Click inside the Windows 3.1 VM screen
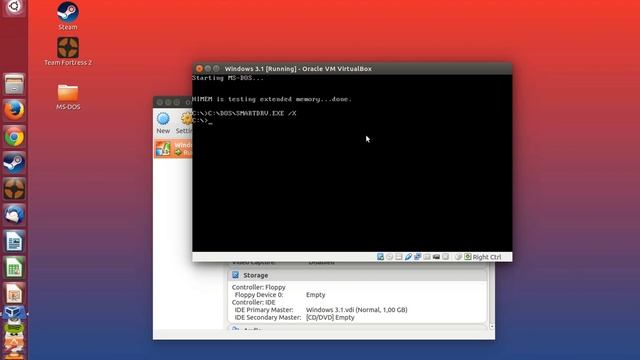The height and width of the screenshot is (360, 640). [x=352, y=163]
